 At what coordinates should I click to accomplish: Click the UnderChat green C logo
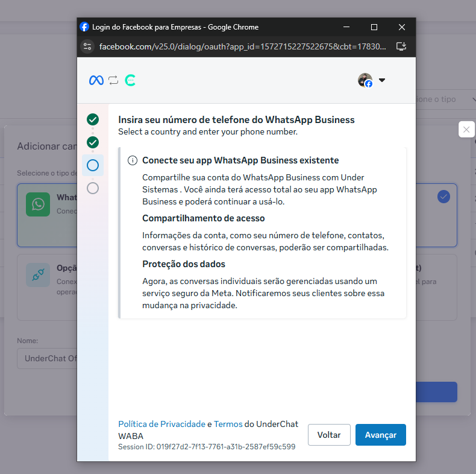[x=130, y=80]
